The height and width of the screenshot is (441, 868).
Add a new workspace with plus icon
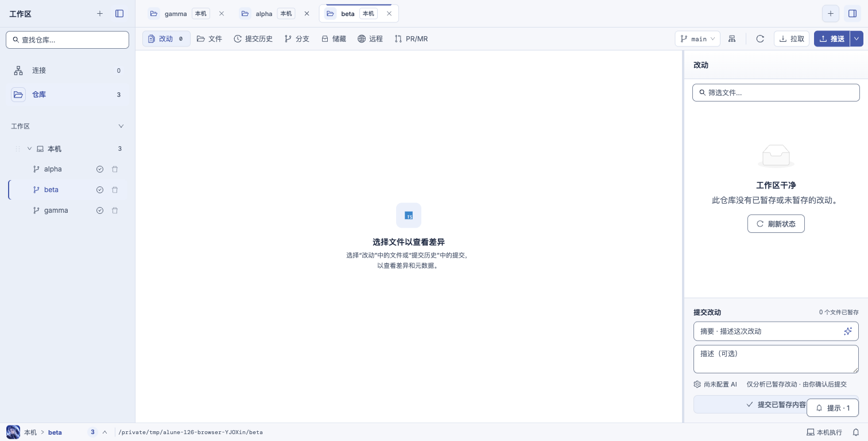[x=100, y=14]
